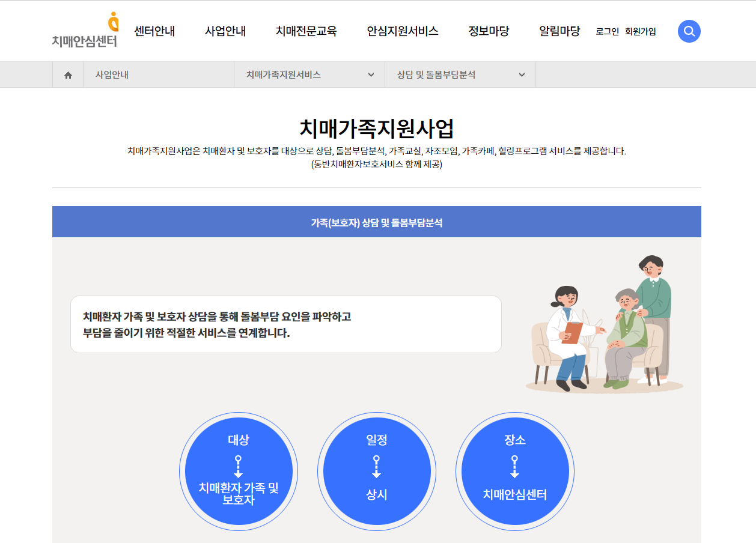
Task: Select the 안심지원서비스 navigation item
Action: click(401, 31)
